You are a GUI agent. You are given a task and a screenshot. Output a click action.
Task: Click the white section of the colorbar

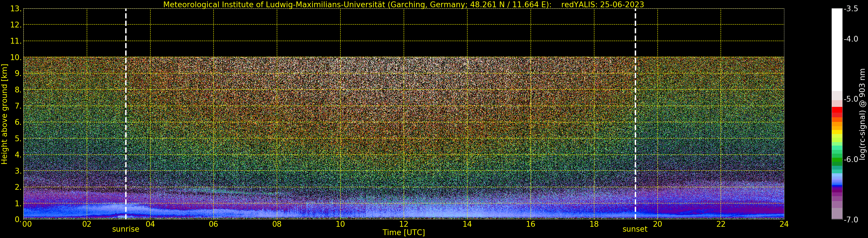point(837,50)
